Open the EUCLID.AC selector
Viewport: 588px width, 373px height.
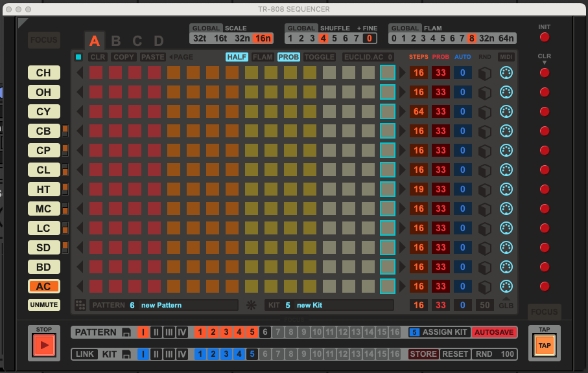368,57
